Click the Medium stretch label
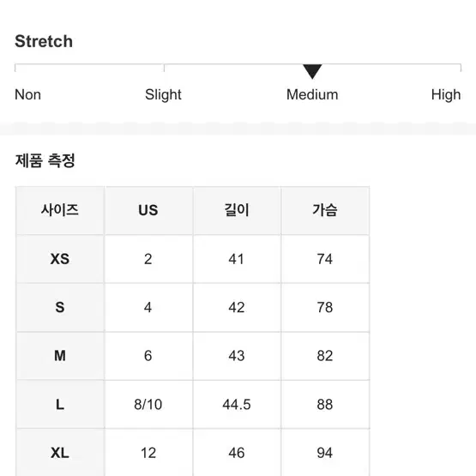The image size is (476, 476). [x=312, y=94]
